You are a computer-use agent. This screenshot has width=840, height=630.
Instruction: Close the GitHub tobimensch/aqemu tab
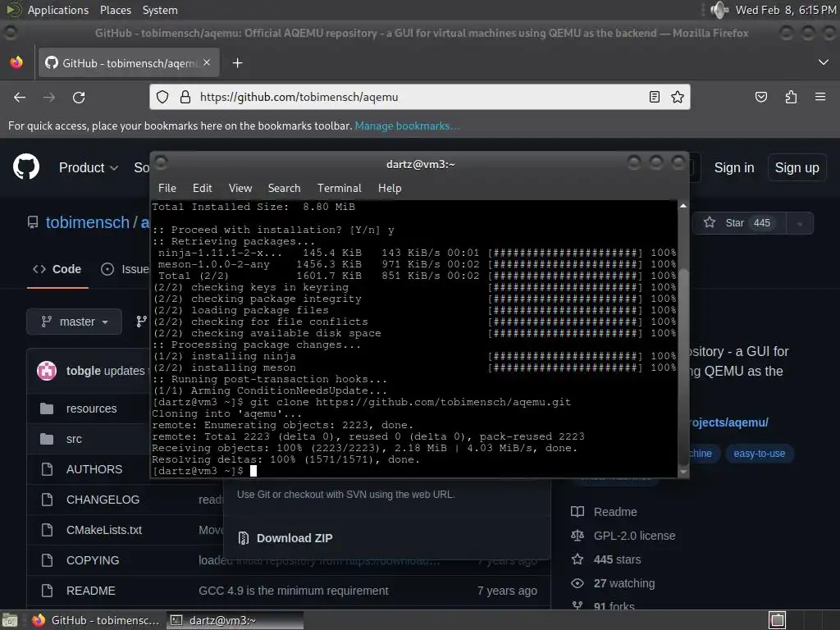tap(207, 62)
